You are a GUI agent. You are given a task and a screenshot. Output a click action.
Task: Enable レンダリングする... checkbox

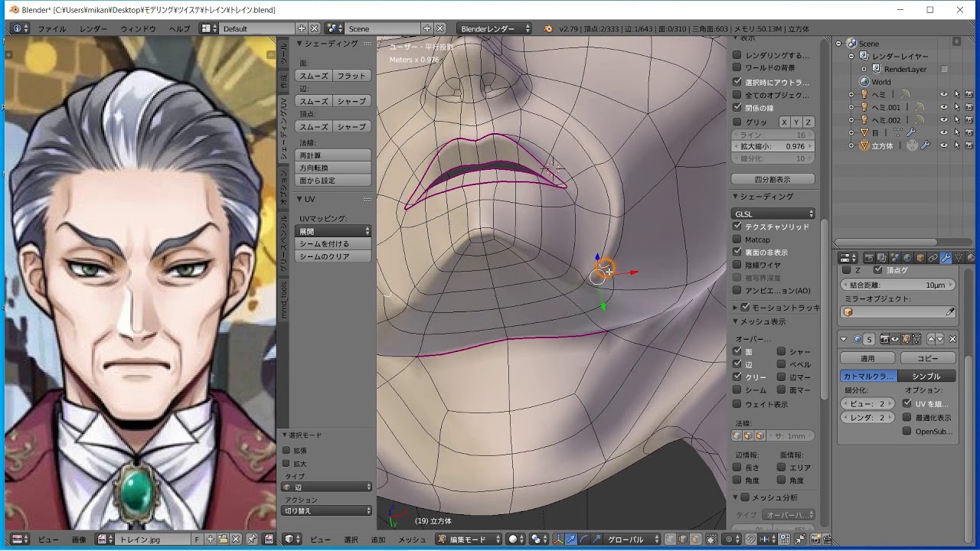737,55
